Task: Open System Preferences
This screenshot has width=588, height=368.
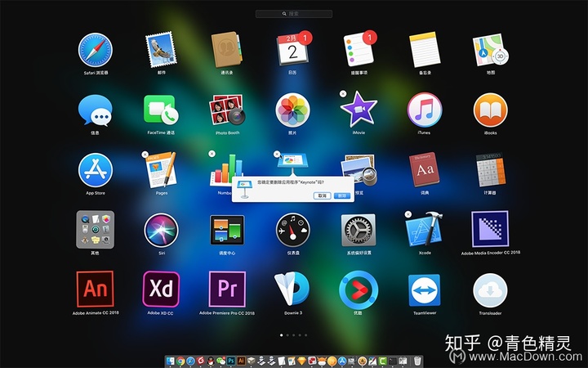Action: (359, 230)
